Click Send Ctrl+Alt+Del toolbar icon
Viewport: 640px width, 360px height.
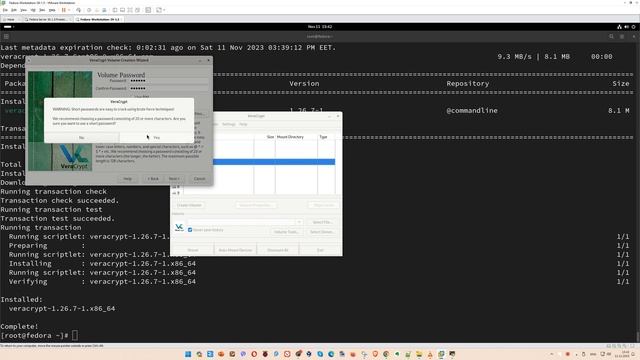point(78,10)
